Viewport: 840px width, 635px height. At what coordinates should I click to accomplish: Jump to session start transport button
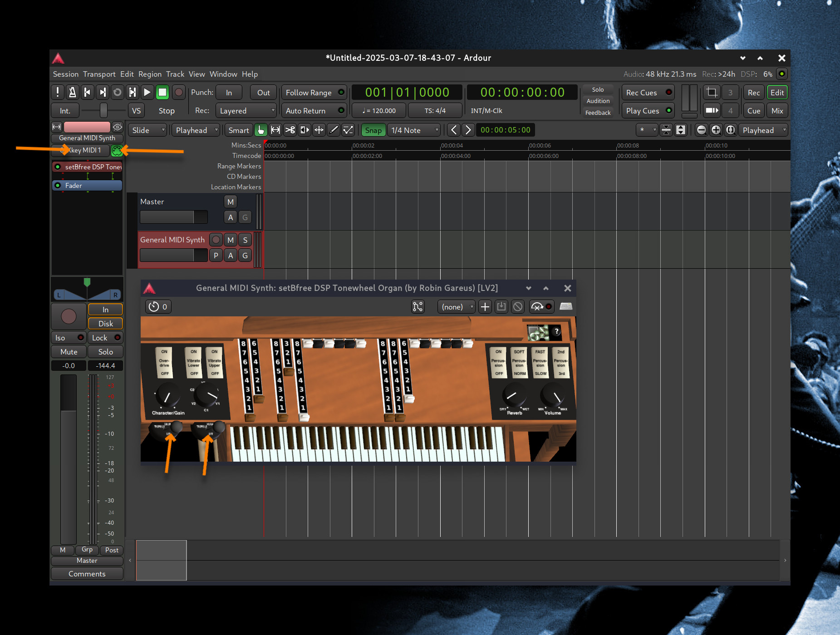coord(87,93)
